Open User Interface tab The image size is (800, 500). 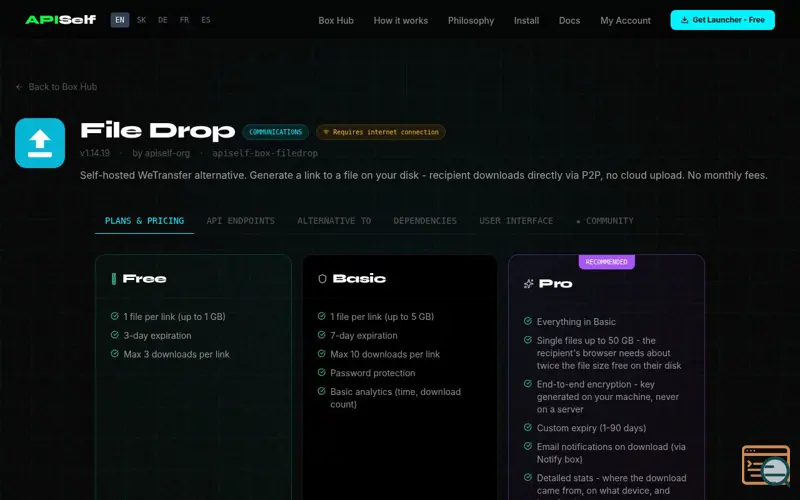[x=516, y=220]
